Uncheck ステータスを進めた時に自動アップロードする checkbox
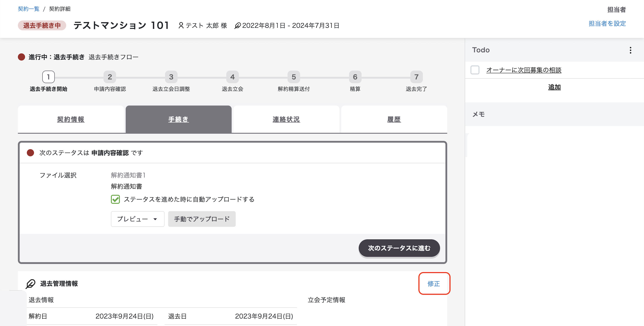The width and height of the screenshot is (644, 326). click(115, 200)
